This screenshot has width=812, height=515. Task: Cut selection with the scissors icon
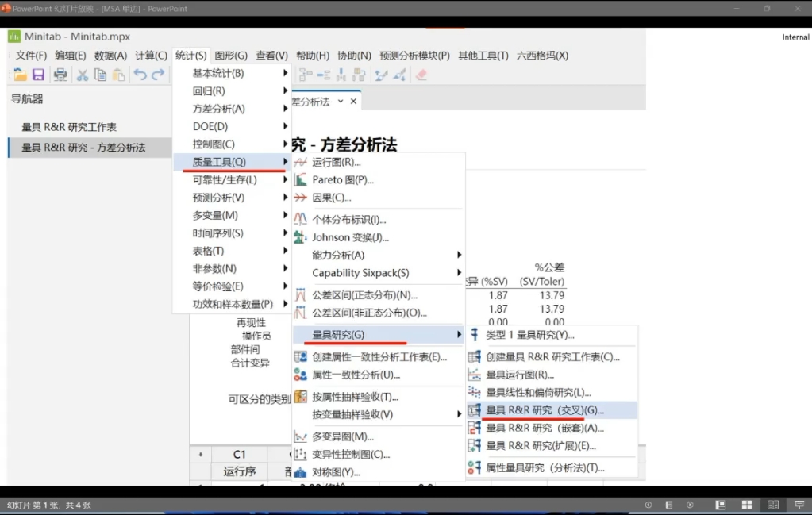tap(82, 74)
